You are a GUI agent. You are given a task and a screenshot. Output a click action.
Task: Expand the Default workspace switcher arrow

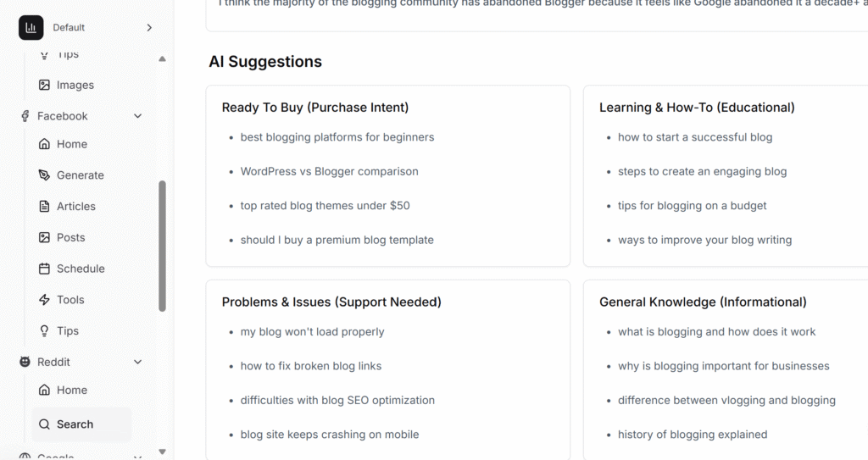pyautogui.click(x=149, y=28)
